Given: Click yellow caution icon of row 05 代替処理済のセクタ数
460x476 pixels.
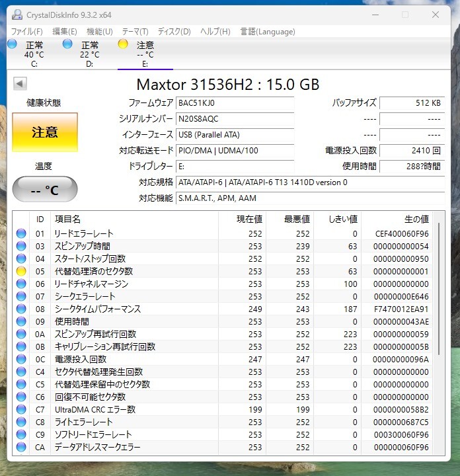Looking at the screenshot, I should (21, 271).
